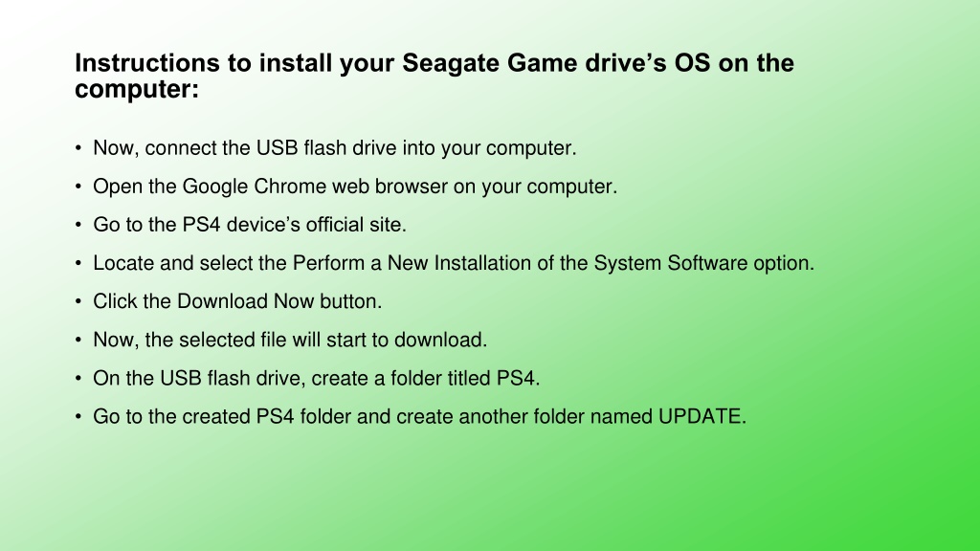Click the word OS in the heading
Image resolution: width=980 pixels, height=551 pixels.
(692, 63)
